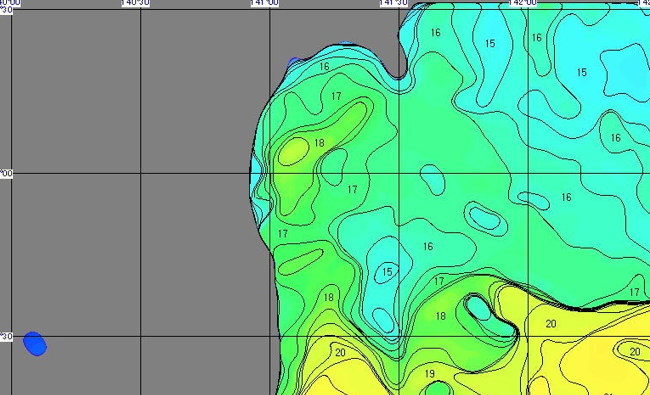Image resolution: width=650 pixels, height=395 pixels.
Task: Click the 16 label along the curved northern coast
Action: pos(324,66)
